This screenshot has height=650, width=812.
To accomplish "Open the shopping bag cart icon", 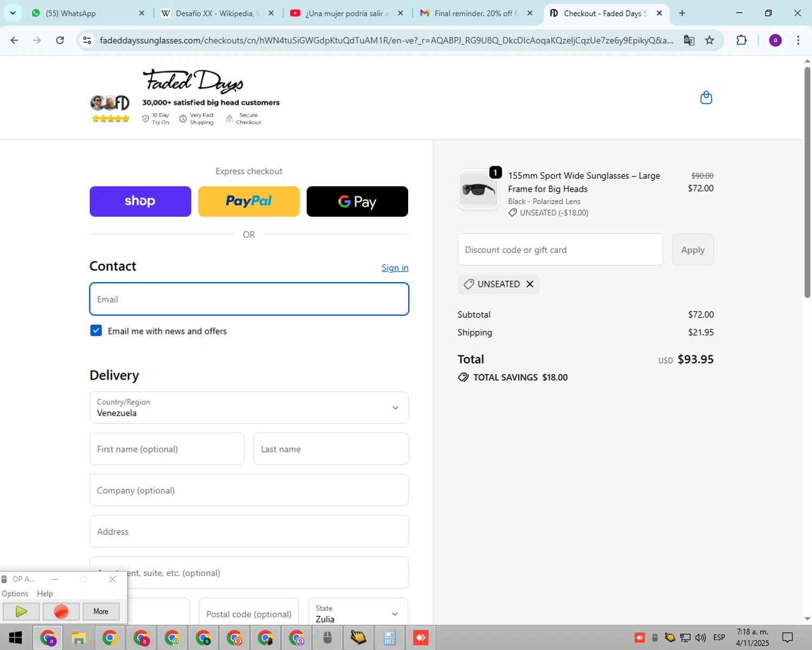I will coord(706,97).
